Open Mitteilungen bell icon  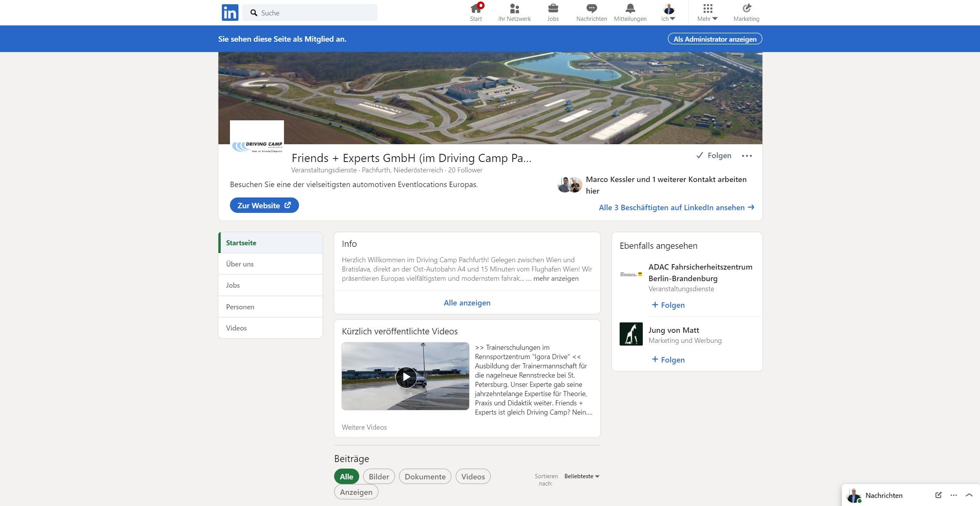point(630,12)
